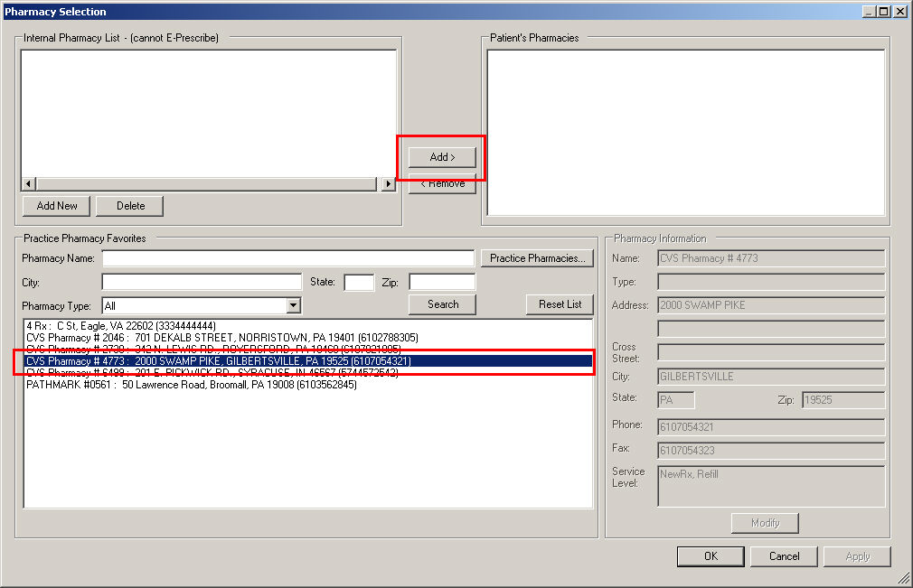Close the Pharmacy Selection window

[900, 11]
